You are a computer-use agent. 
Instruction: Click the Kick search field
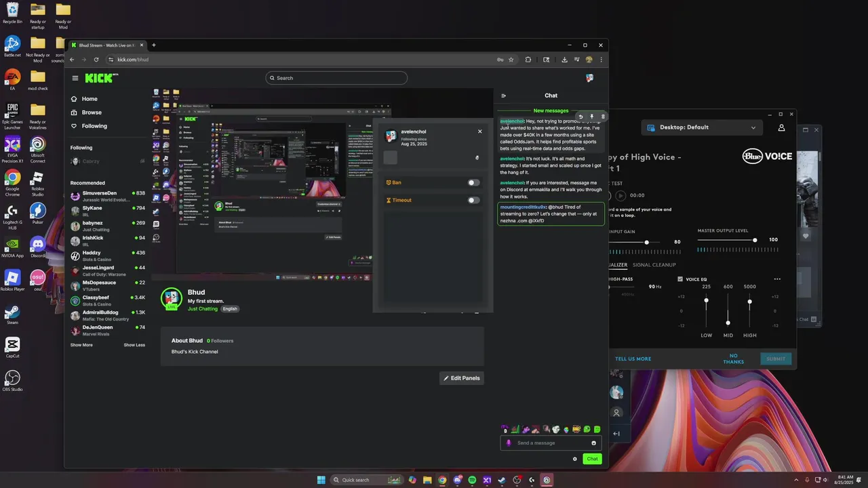[336, 78]
